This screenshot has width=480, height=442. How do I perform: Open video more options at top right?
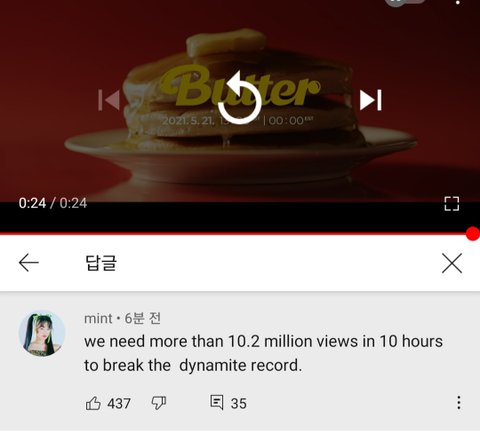tap(458, 3)
